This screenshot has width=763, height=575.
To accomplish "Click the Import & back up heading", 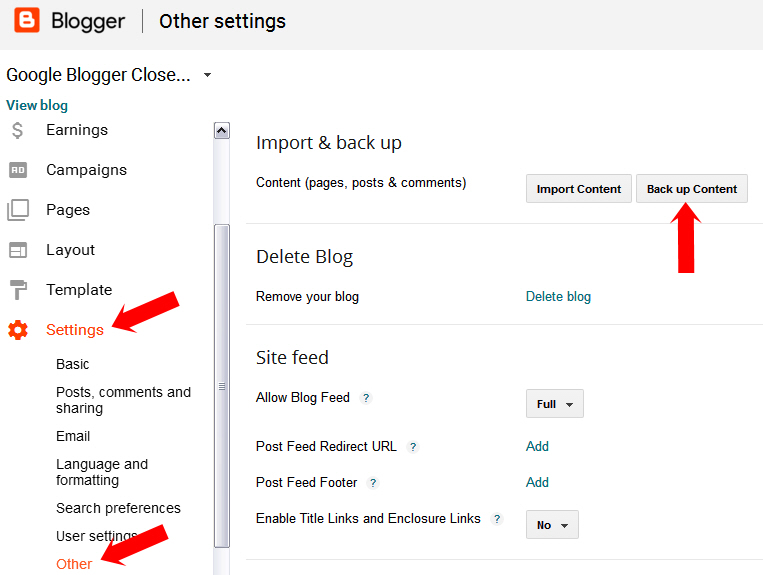I will 328,143.
